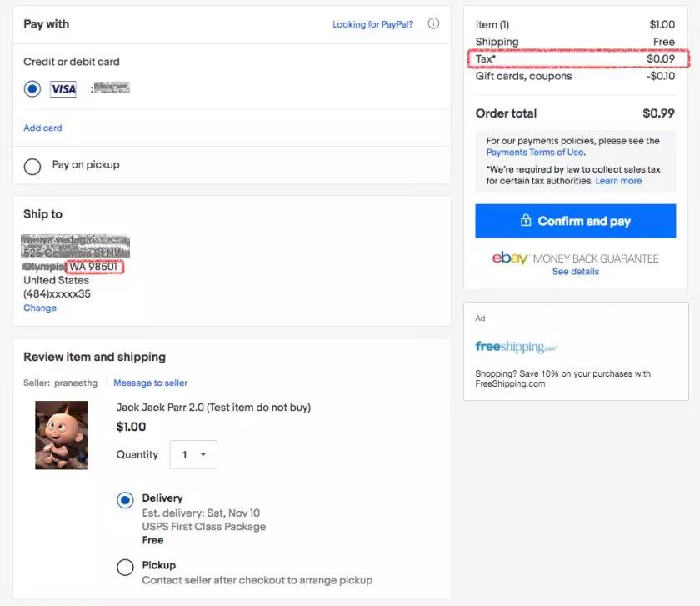700x606 pixels.
Task: Click the Jack Jack Parr 2.0 item title
Action: pyautogui.click(x=213, y=408)
